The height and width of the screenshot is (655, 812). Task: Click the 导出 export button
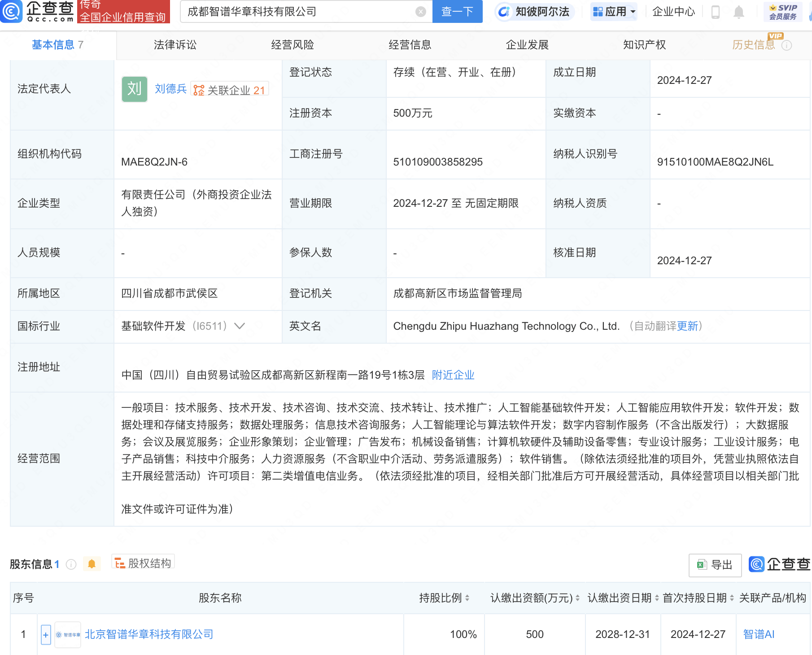click(x=715, y=565)
